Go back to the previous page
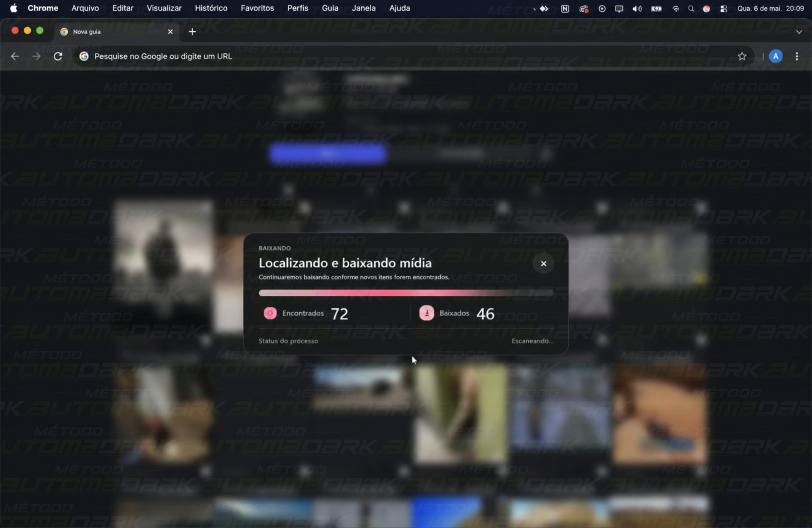This screenshot has width=812, height=528. [x=15, y=56]
